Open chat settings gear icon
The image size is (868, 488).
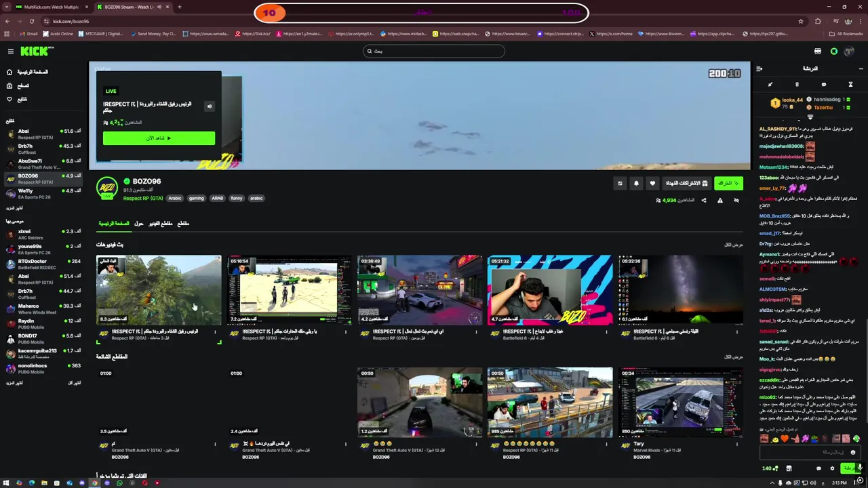pyautogui.click(x=832, y=468)
